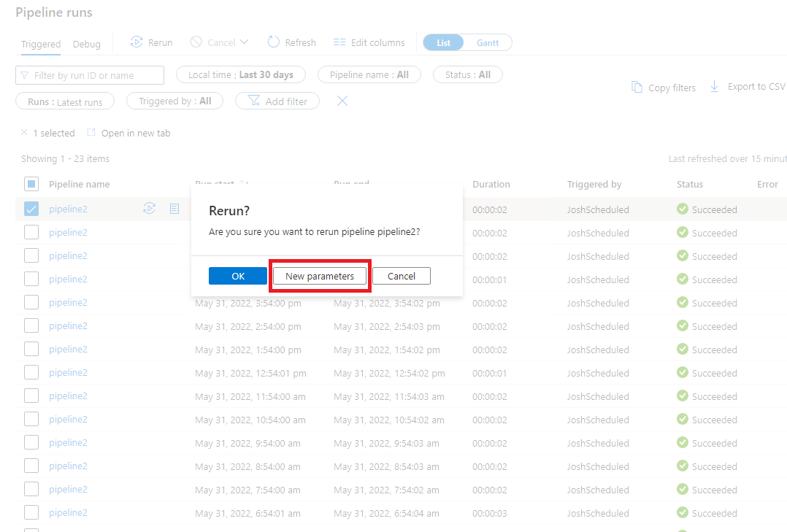Confirm the rerun by clicking OK
787x532 pixels.
237,276
